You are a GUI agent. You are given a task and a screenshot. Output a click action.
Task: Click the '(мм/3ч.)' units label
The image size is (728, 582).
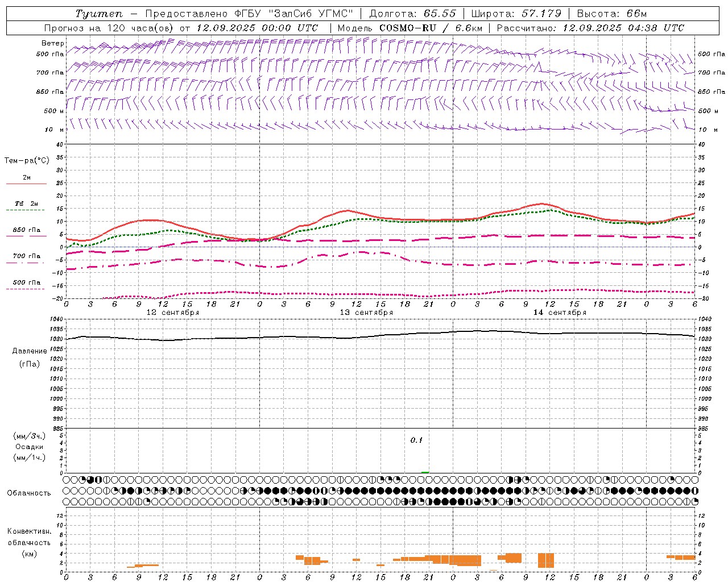(x=30, y=436)
